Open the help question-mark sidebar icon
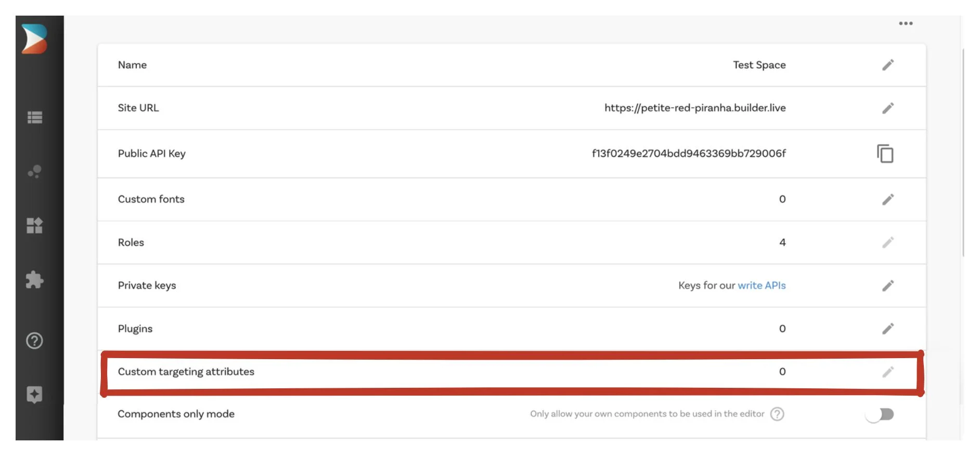This screenshot has height=456, width=980. [35, 341]
